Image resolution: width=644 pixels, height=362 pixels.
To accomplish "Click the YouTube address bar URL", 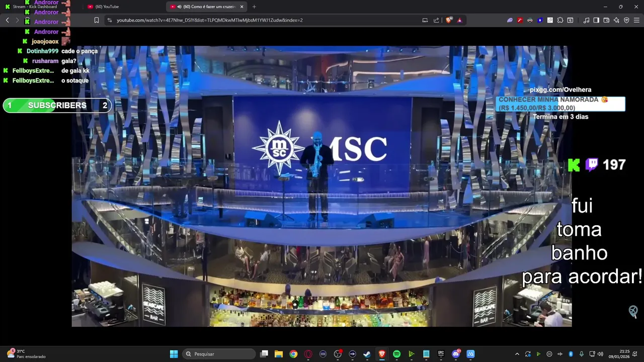I will 209,20.
